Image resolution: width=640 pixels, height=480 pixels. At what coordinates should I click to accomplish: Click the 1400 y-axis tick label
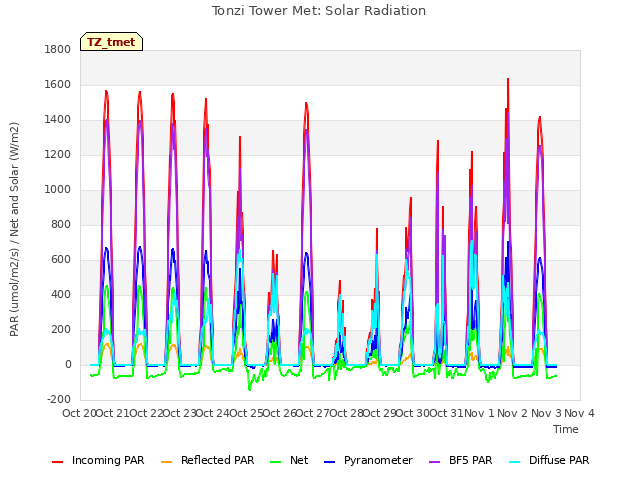tap(58, 120)
